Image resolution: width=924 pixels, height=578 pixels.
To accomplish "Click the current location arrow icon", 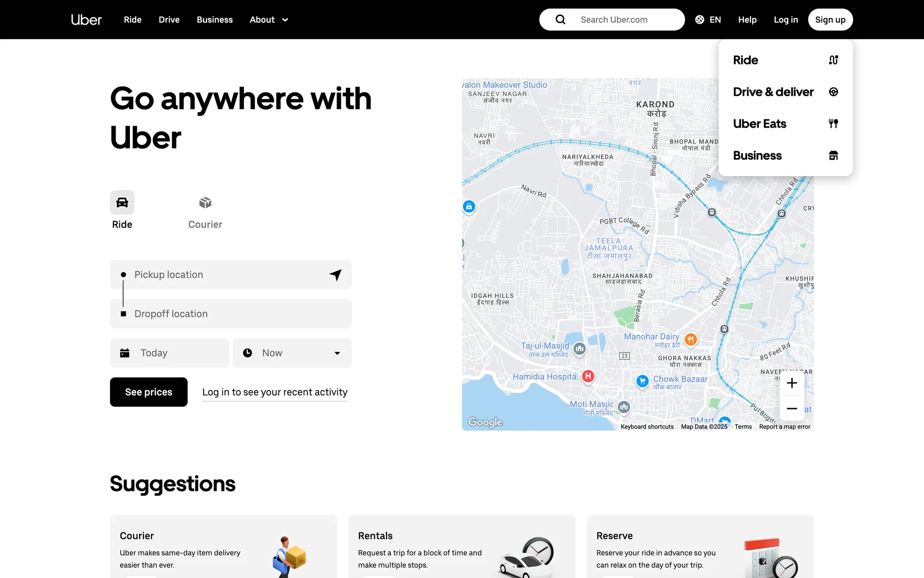I will 335,275.
